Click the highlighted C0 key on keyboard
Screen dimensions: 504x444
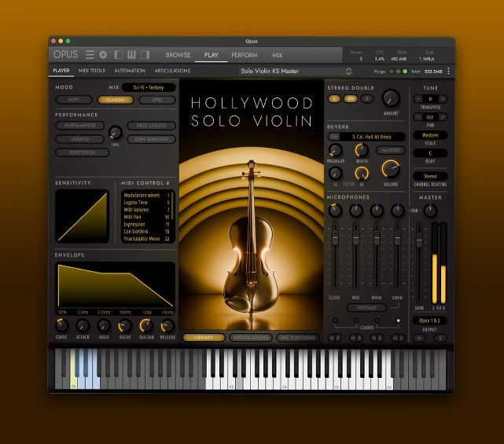pyautogui.click(x=73, y=369)
